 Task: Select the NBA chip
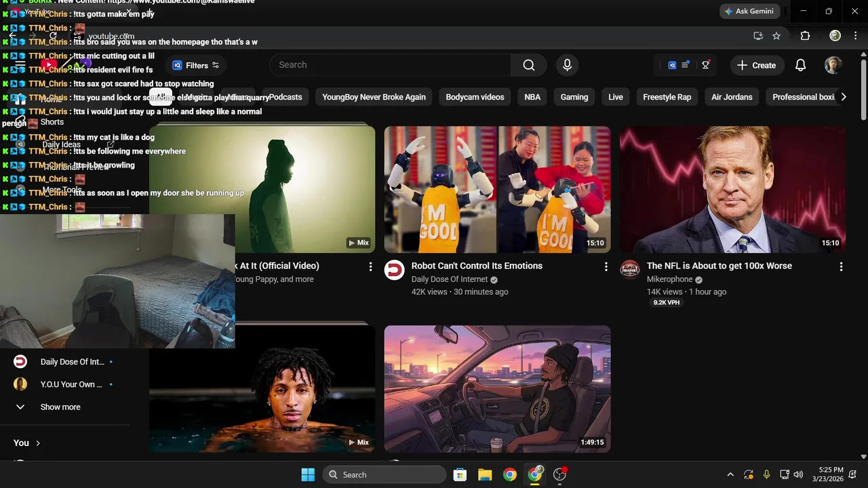pyautogui.click(x=532, y=97)
